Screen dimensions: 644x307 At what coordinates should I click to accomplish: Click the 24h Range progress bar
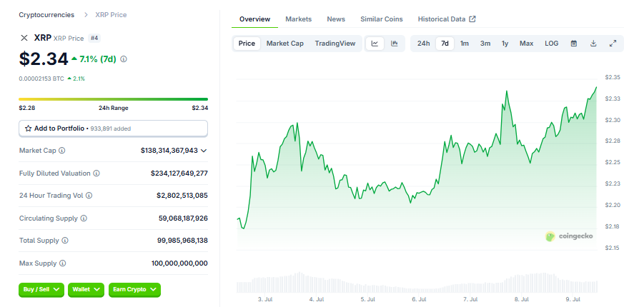tap(114, 99)
